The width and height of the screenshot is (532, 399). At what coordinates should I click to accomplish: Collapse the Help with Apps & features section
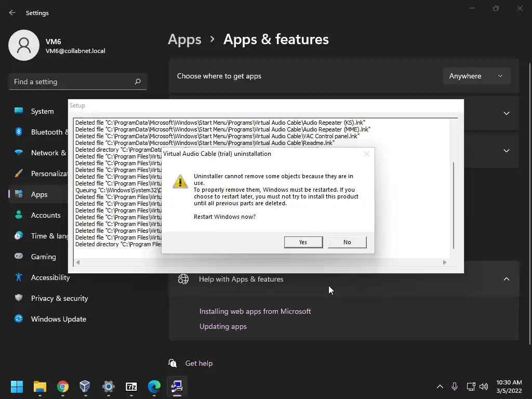pos(506,279)
